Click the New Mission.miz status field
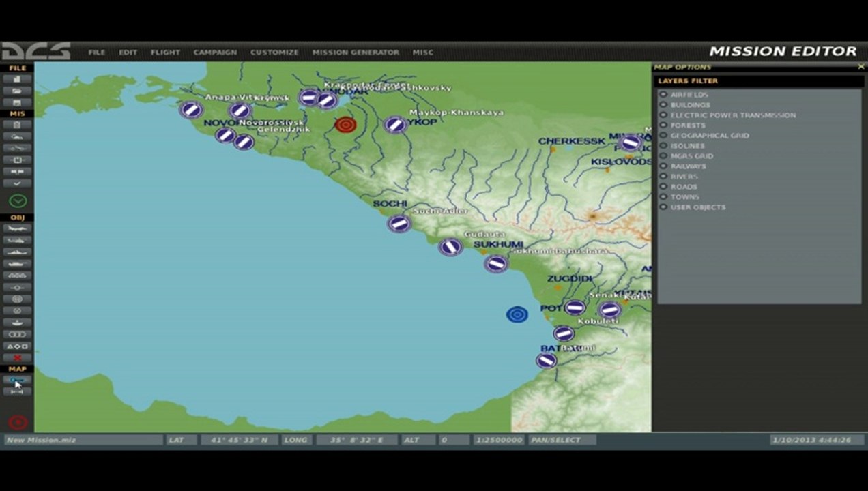Image resolution: width=868 pixels, height=491 pixels. pyautogui.click(x=84, y=440)
